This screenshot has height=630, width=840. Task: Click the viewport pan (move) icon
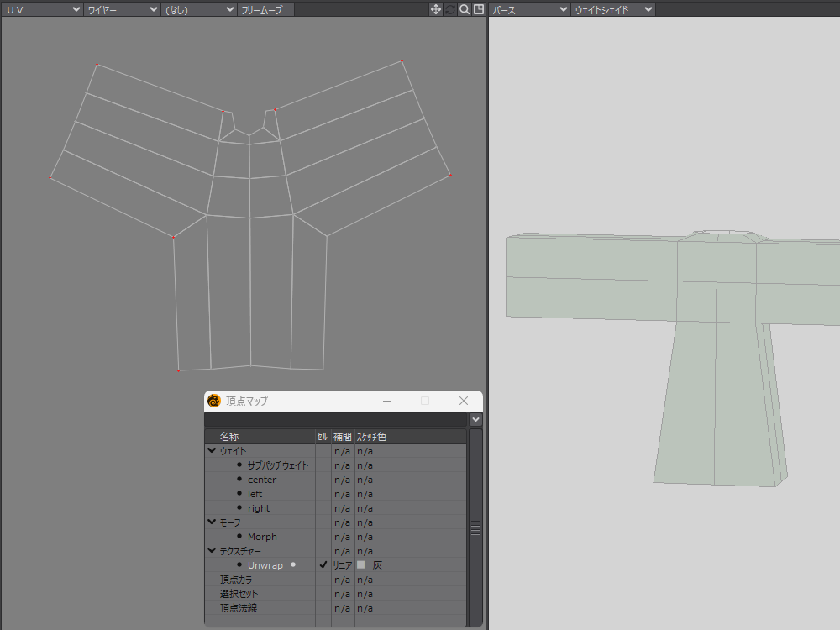pyautogui.click(x=436, y=9)
